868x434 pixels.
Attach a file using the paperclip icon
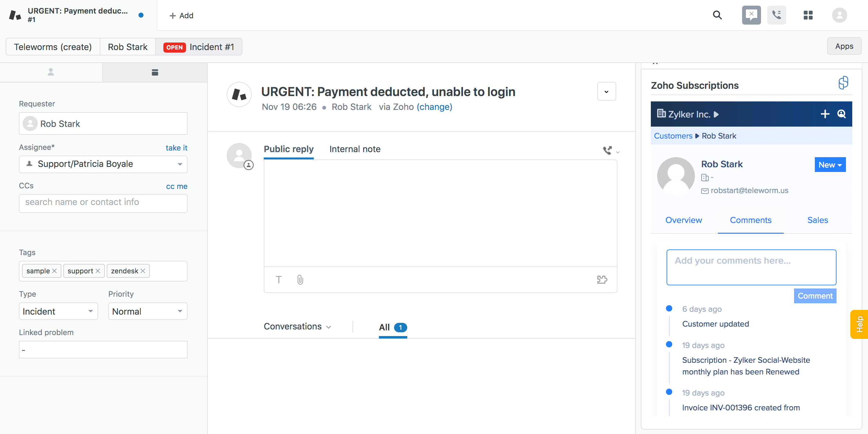tap(300, 280)
